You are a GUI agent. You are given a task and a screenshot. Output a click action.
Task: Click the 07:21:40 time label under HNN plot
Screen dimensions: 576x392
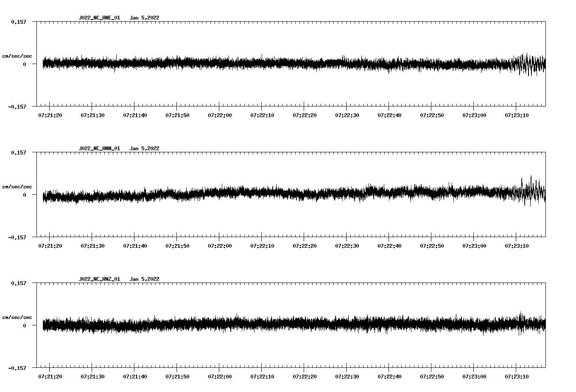pyautogui.click(x=135, y=246)
